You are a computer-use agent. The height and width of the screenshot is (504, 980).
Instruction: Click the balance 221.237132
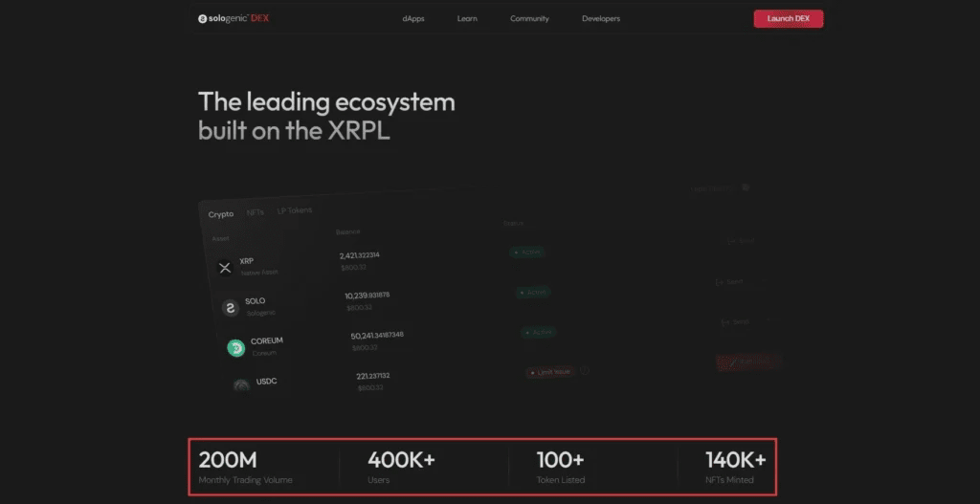click(373, 375)
